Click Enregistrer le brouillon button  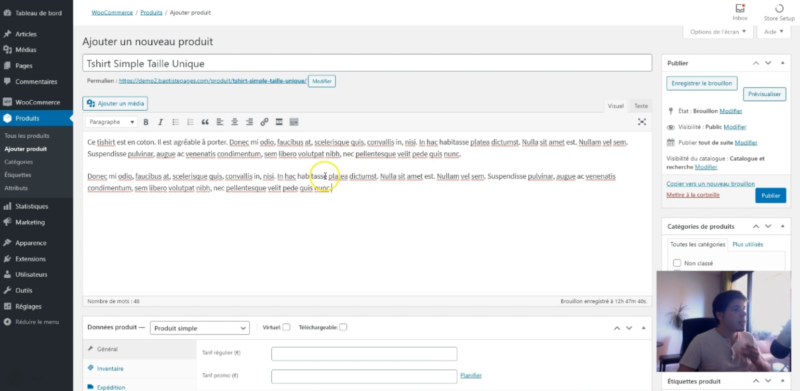coord(702,83)
